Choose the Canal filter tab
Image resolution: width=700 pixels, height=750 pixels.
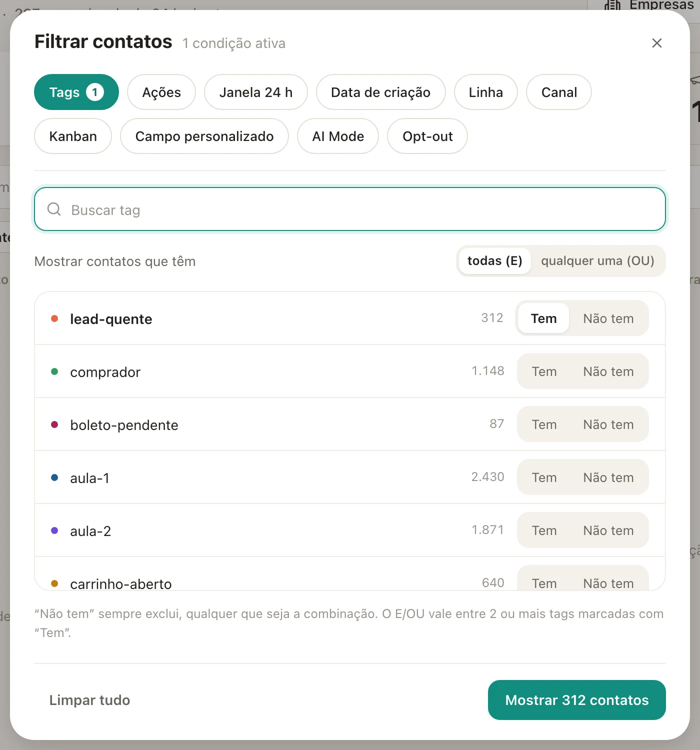pos(559,92)
